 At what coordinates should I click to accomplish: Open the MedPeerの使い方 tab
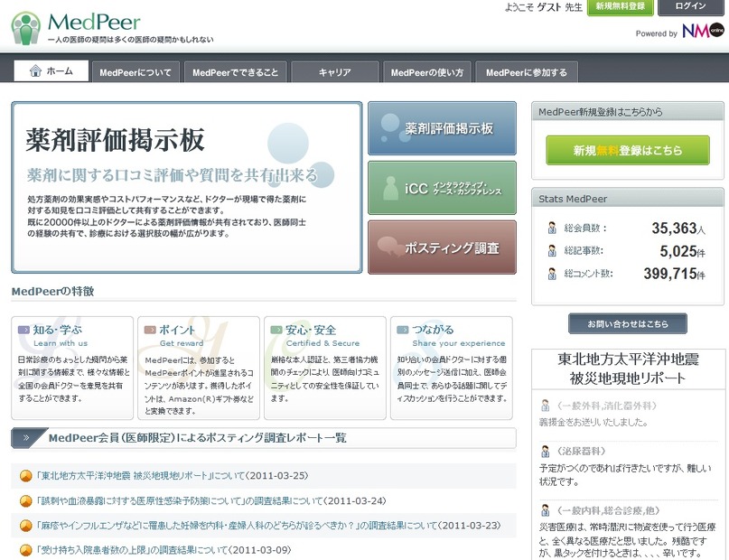point(427,72)
